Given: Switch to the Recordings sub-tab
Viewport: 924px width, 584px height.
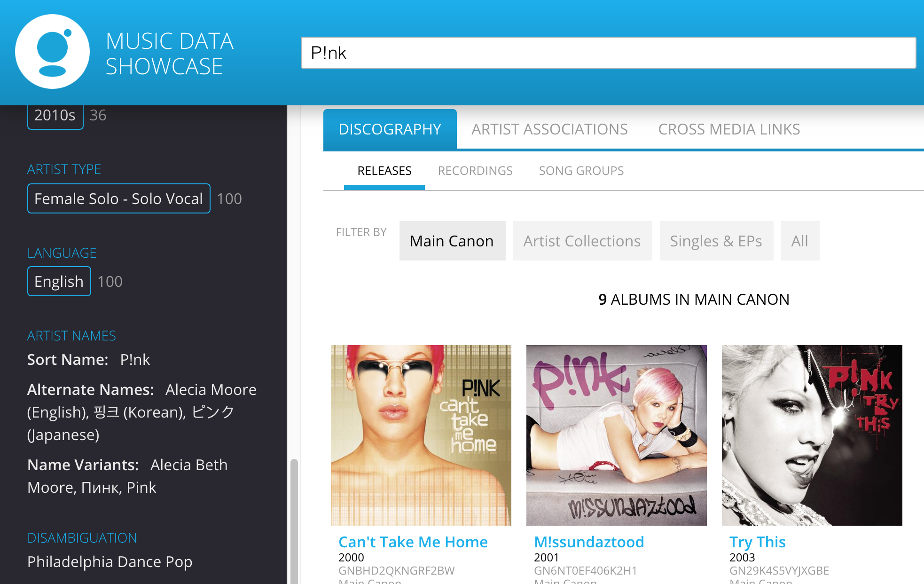Looking at the screenshot, I should click(x=475, y=171).
